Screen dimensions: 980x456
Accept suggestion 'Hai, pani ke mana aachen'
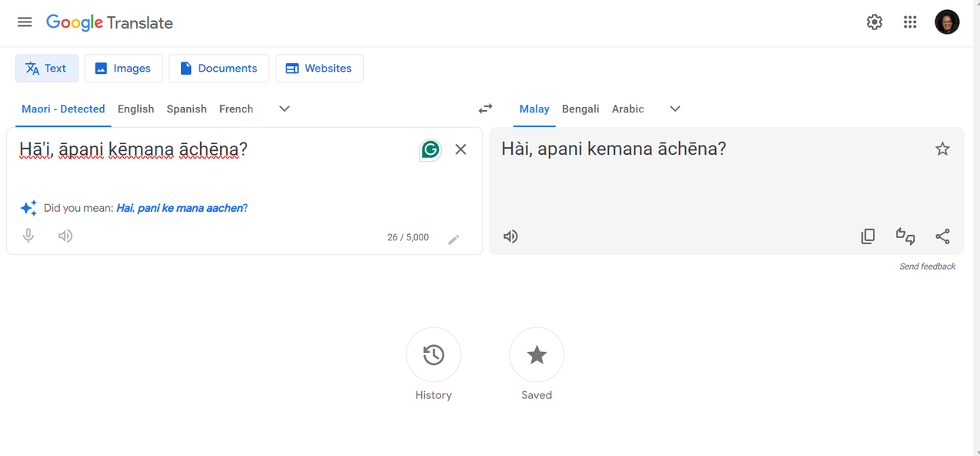tap(180, 208)
